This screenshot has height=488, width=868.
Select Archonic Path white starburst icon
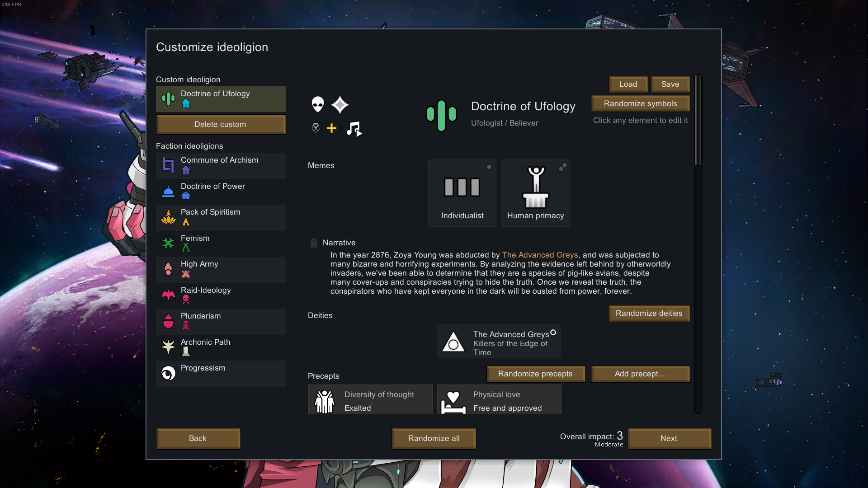pyautogui.click(x=168, y=347)
